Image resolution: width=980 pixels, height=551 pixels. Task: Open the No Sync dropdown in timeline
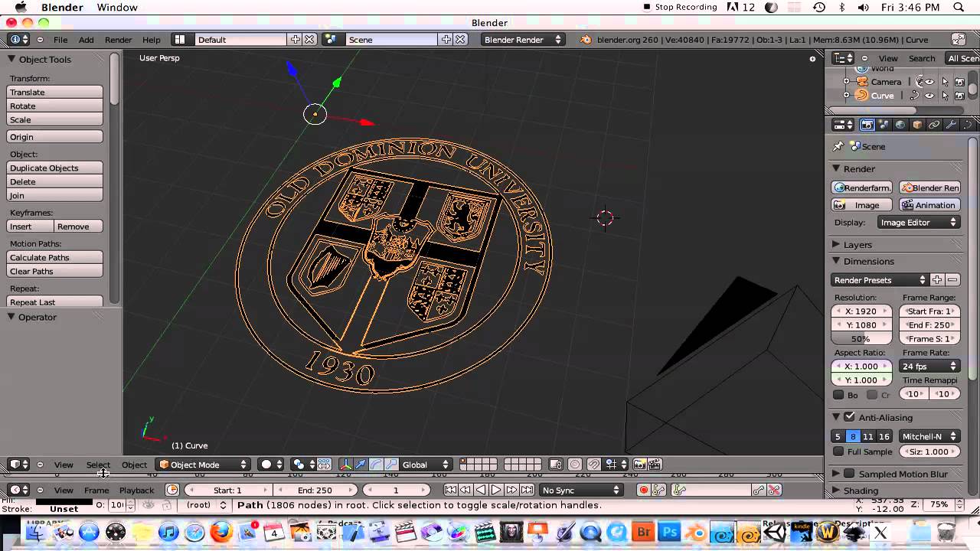click(x=581, y=490)
